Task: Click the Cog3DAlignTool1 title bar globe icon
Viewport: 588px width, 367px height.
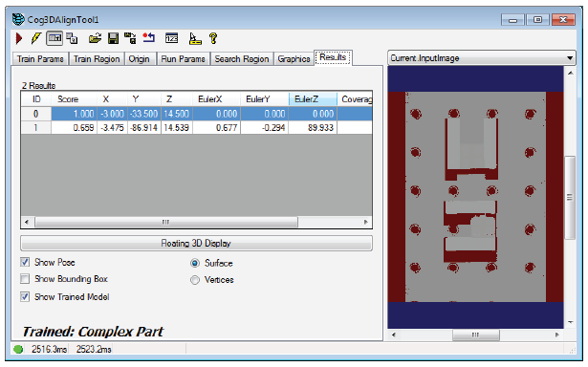Action: click(x=18, y=19)
